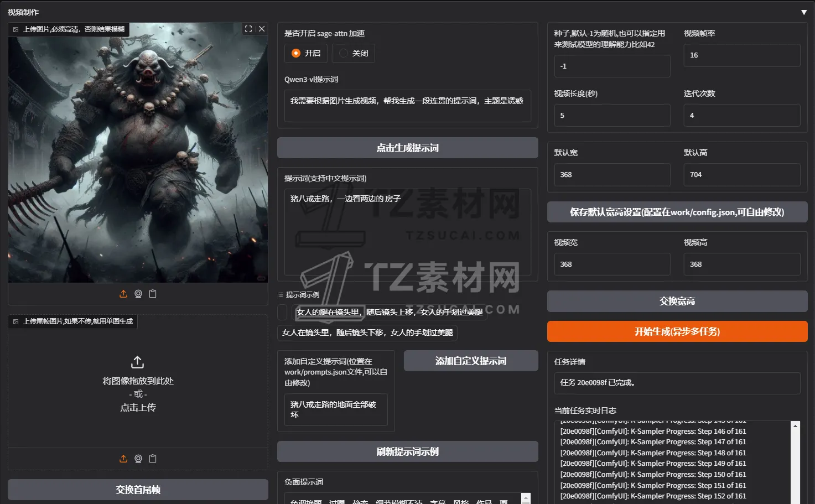Screen dimensions: 815x504
Task: Click the seed field showing -1
Action: 612,66
